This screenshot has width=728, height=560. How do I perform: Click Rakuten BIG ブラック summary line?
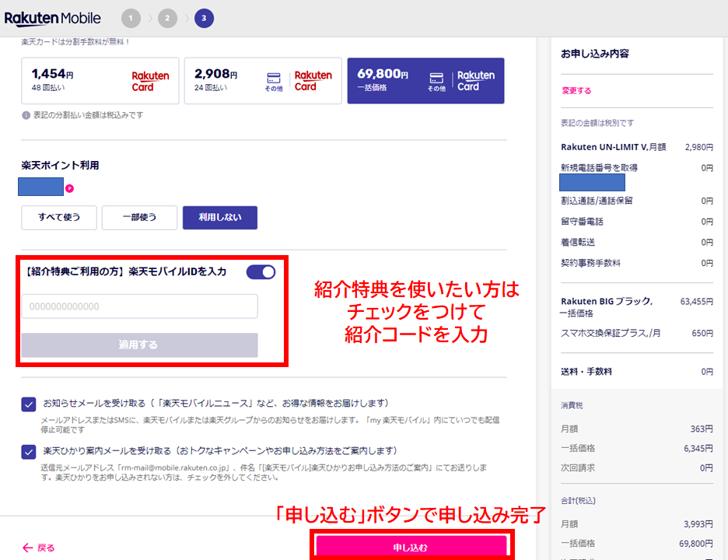coord(637,307)
